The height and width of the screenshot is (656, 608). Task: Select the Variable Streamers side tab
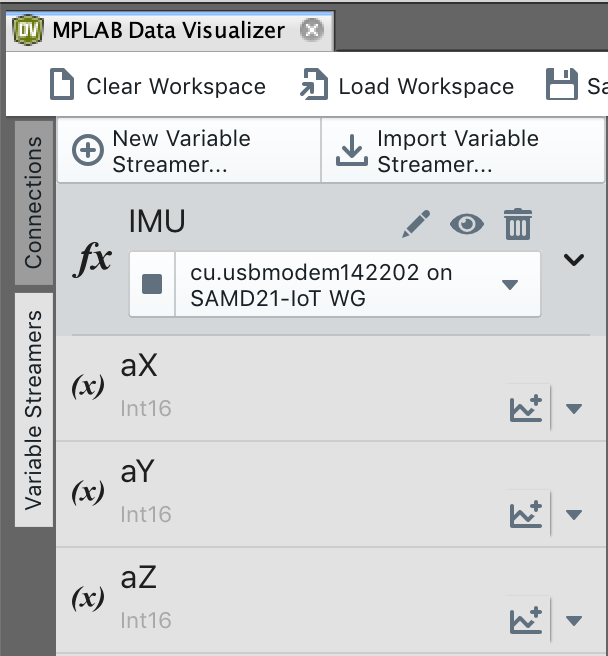(x=34, y=408)
